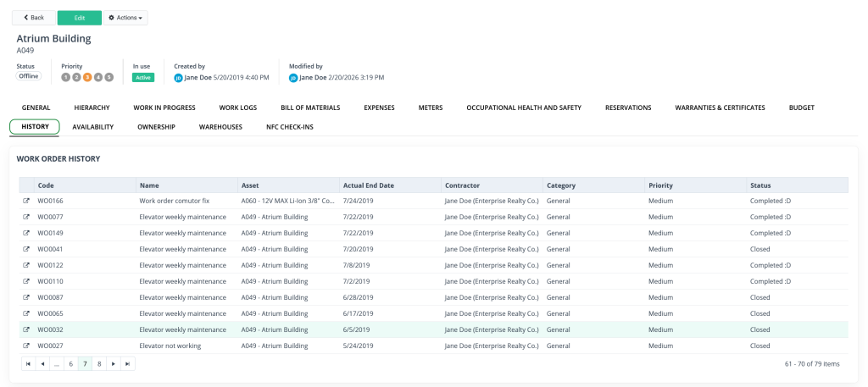Screen dimensions: 868x387
Task: Set priority to level 4
Action: pos(98,77)
